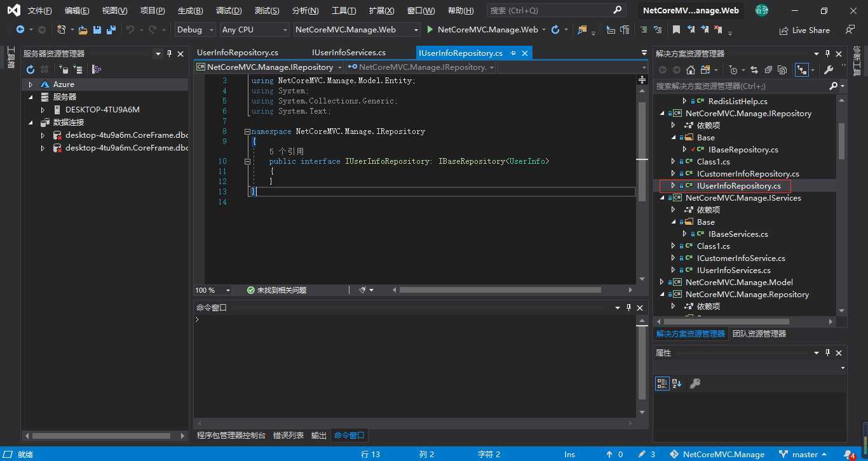Click the Save All icon
The height and width of the screenshot is (461, 868).
111,30
